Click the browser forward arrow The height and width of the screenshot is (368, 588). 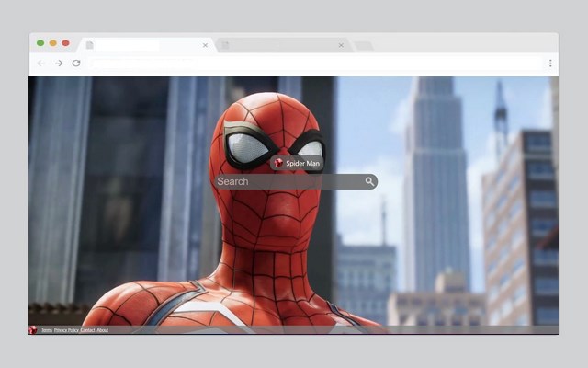pos(59,63)
